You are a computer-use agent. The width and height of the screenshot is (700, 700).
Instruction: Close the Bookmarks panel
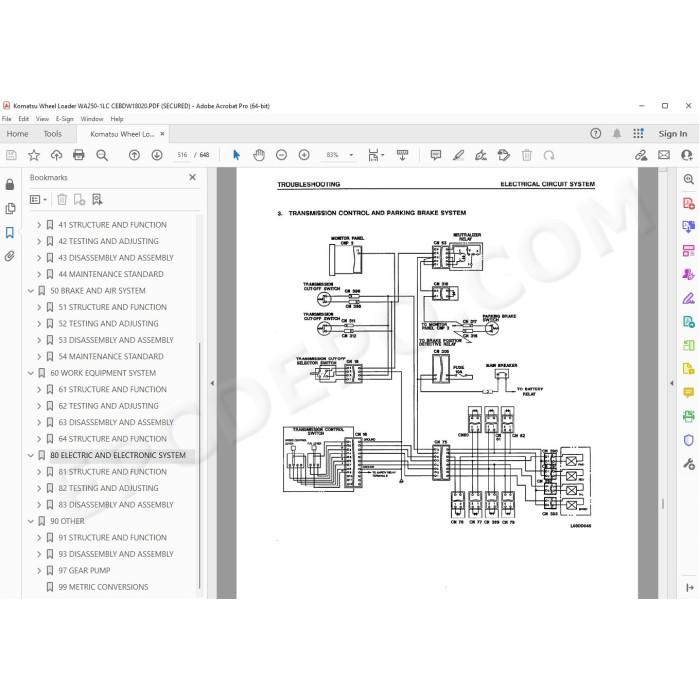192,177
